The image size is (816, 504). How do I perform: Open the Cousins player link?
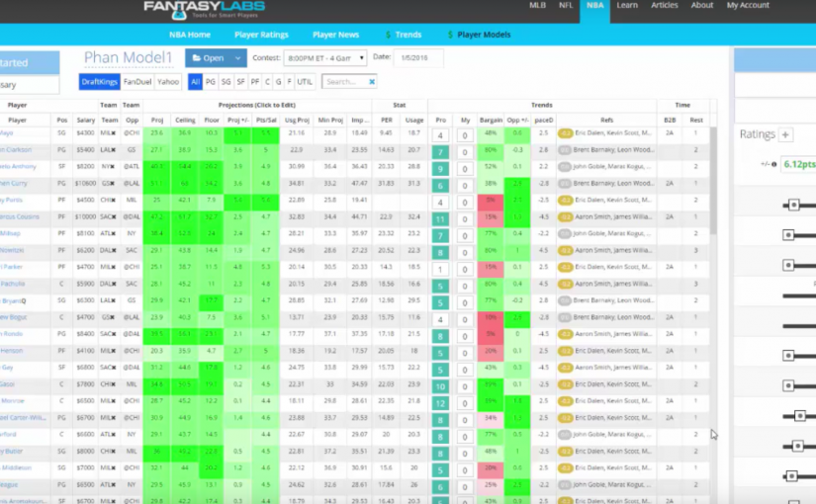(x=19, y=216)
